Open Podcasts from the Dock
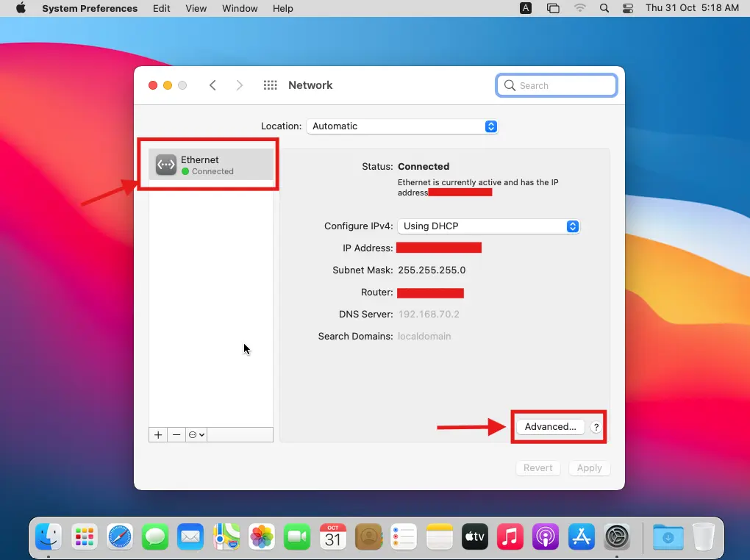 (x=546, y=536)
